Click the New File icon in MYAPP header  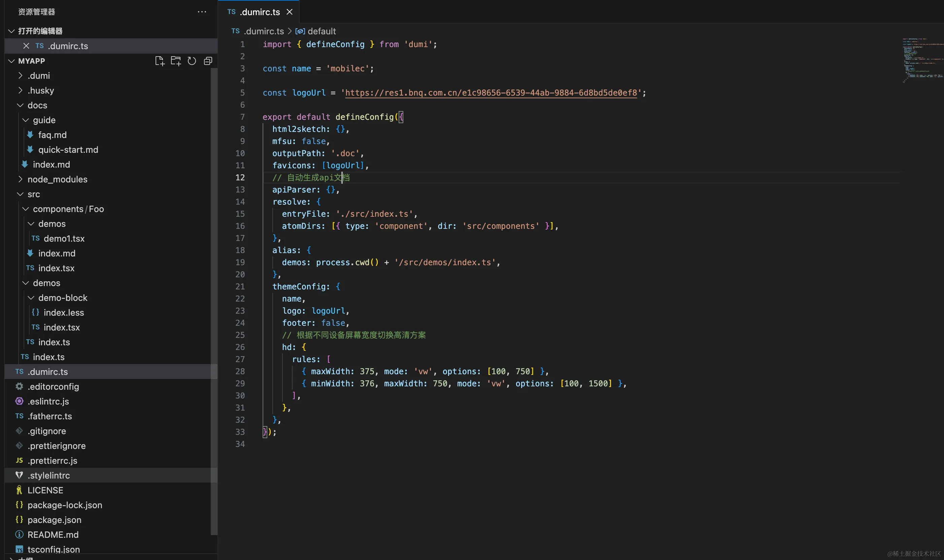tap(160, 61)
